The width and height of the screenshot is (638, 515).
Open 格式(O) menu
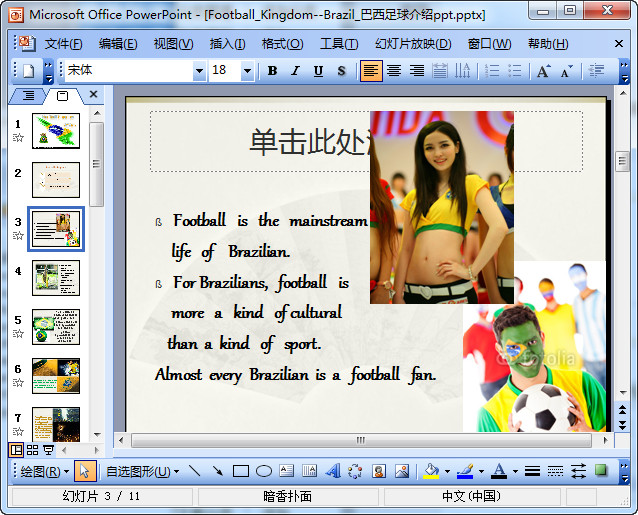pyautogui.click(x=282, y=44)
